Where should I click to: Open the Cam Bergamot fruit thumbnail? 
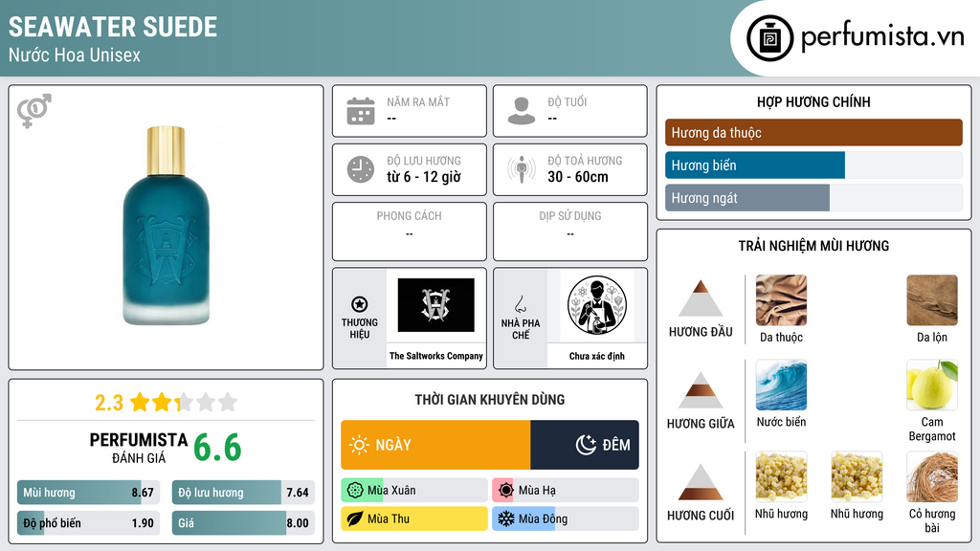pos(932,385)
